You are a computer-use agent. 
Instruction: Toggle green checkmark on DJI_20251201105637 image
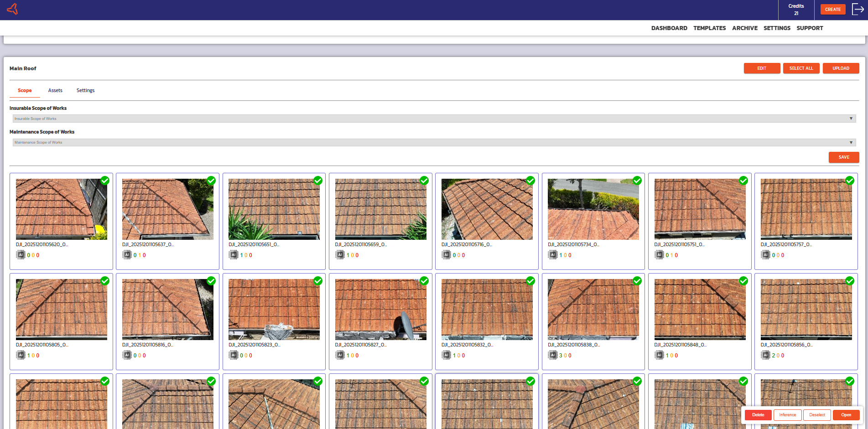(x=211, y=181)
